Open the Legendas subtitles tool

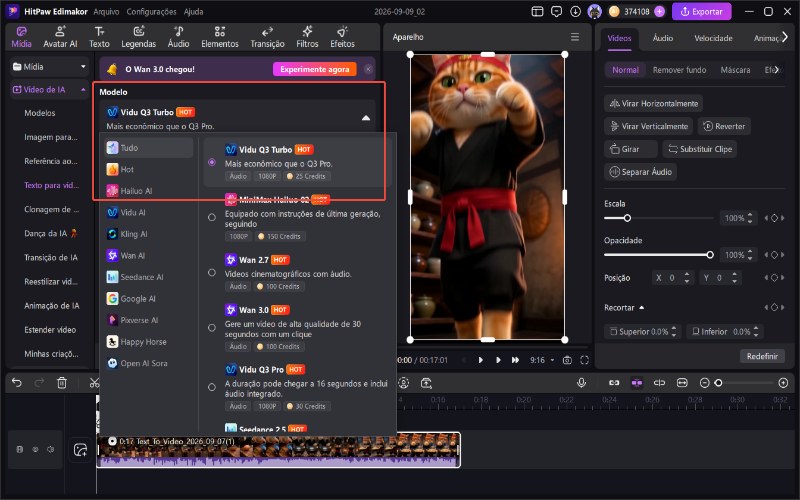(x=138, y=37)
